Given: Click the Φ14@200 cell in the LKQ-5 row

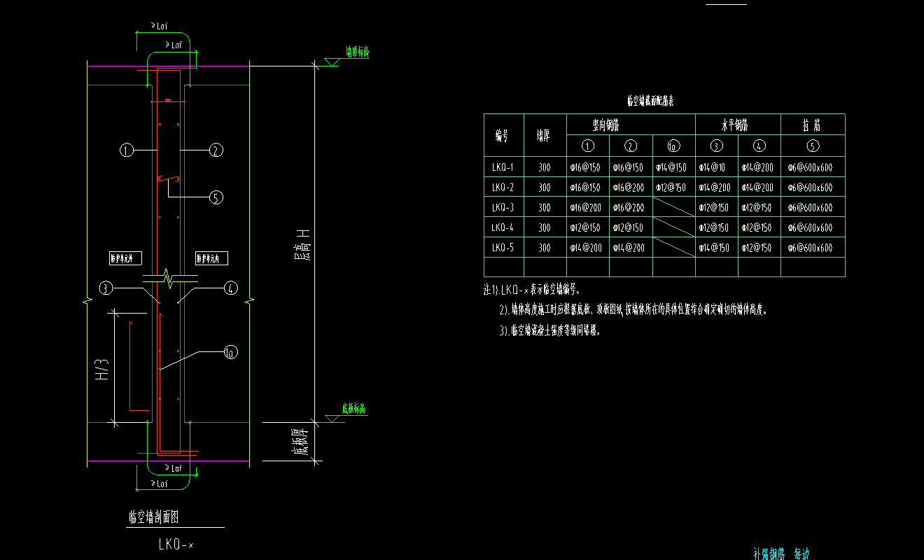Looking at the screenshot, I should point(588,248).
